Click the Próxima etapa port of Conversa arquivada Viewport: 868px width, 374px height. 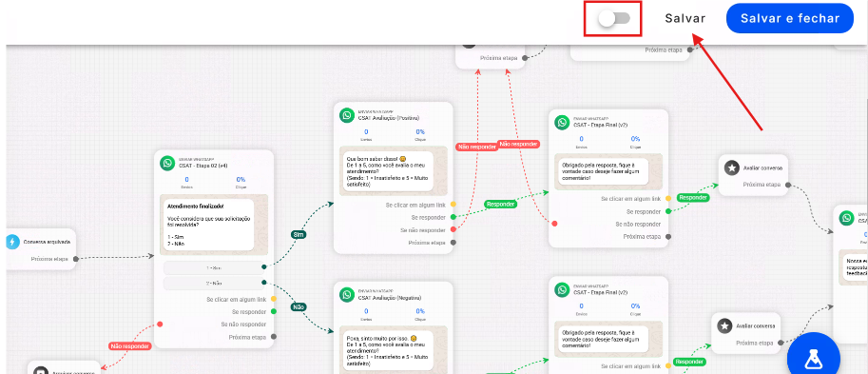tap(76, 259)
